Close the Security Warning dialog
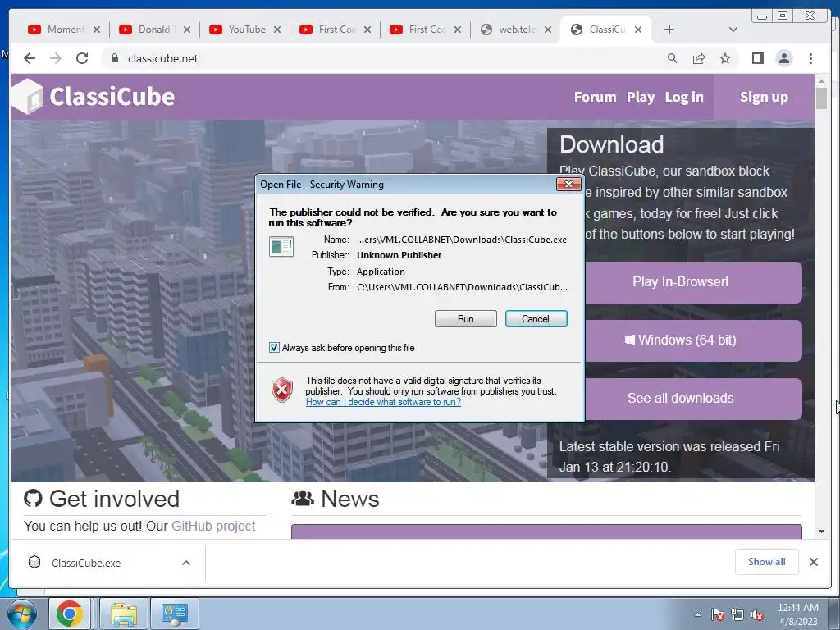 coord(568,185)
